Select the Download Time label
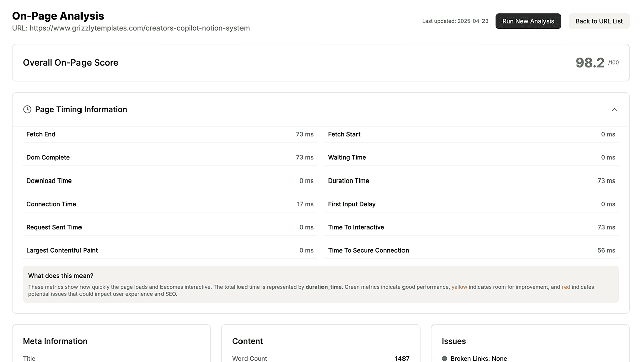 click(49, 180)
